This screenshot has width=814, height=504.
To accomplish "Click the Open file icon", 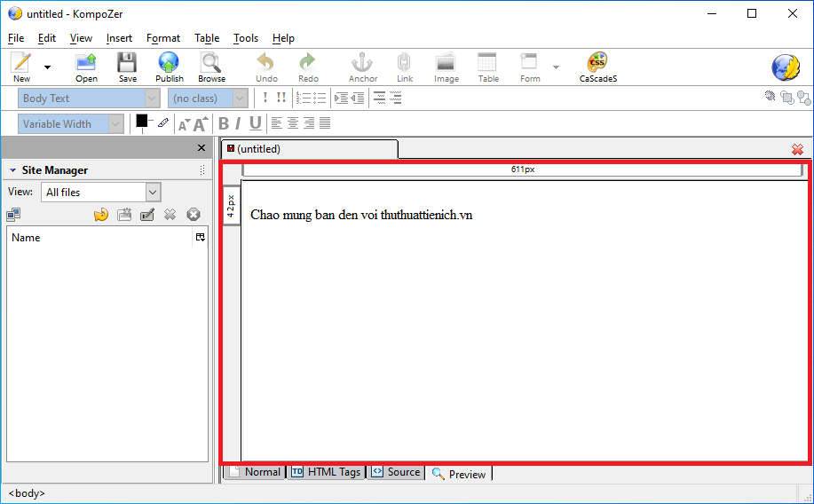I will [86, 67].
